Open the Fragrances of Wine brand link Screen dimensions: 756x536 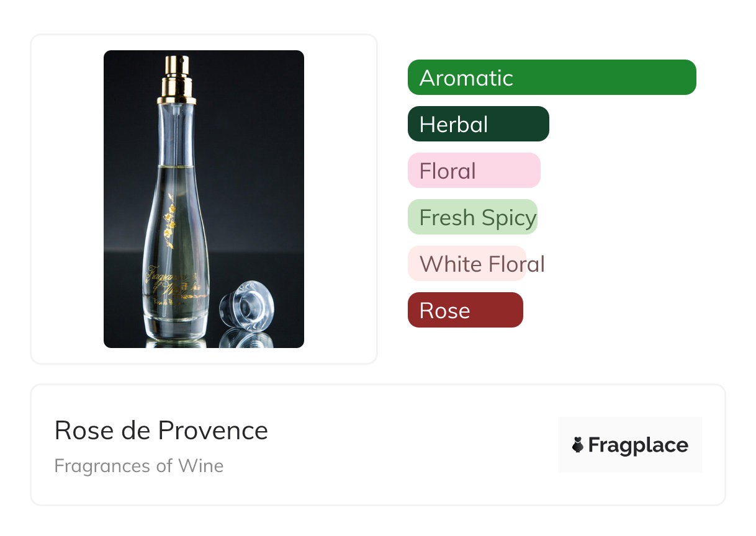point(138,465)
